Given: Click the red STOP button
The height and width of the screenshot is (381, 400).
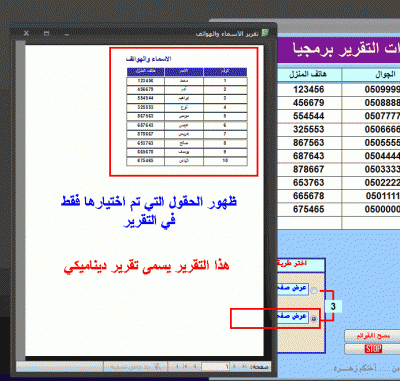Looking at the screenshot, I should pyautogui.click(x=373, y=349).
